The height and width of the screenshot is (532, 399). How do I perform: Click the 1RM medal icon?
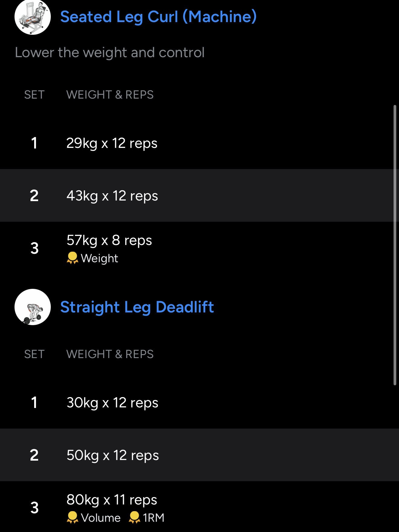point(134,517)
